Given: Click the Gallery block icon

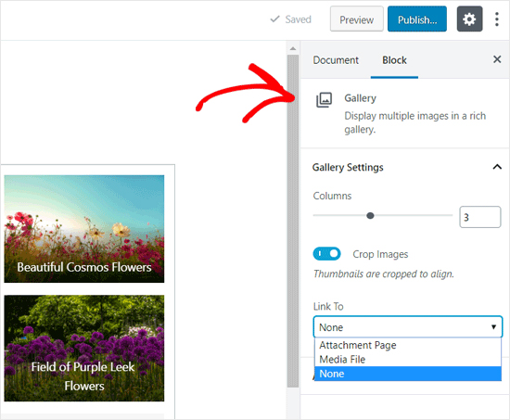Looking at the screenshot, I should pyautogui.click(x=324, y=99).
